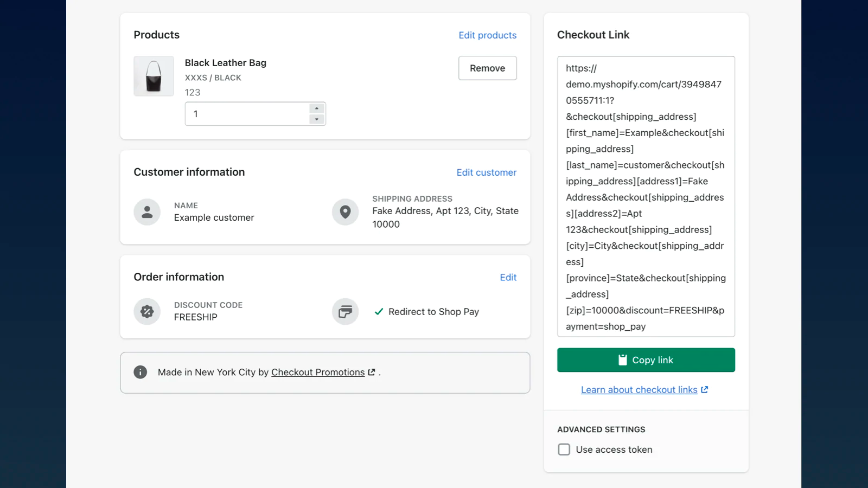Visit the Checkout Promotions link
This screenshot has width=868, height=488.
pos(318,372)
